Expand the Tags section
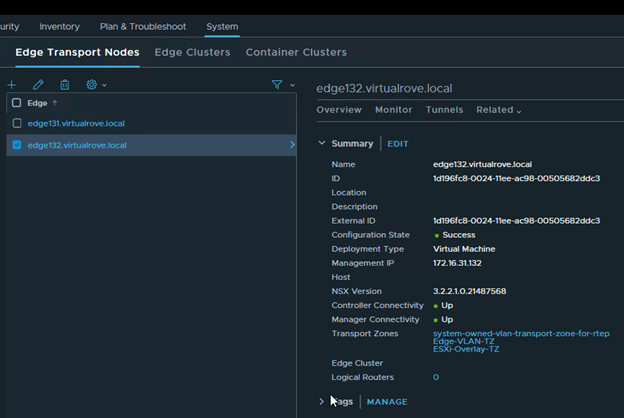The image size is (624, 418). [322, 402]
